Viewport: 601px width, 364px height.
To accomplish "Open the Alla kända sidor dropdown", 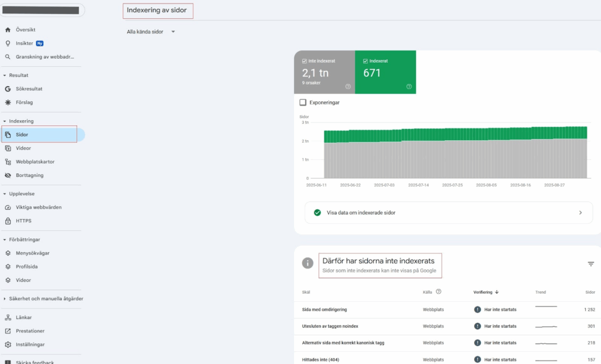I will click(151, 32).
